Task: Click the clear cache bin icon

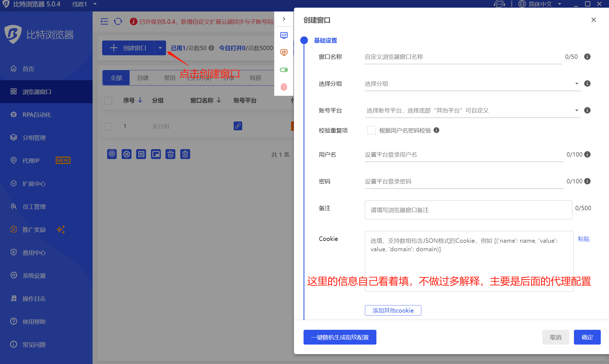Action: pyautogui.click(x=170, y=154)
